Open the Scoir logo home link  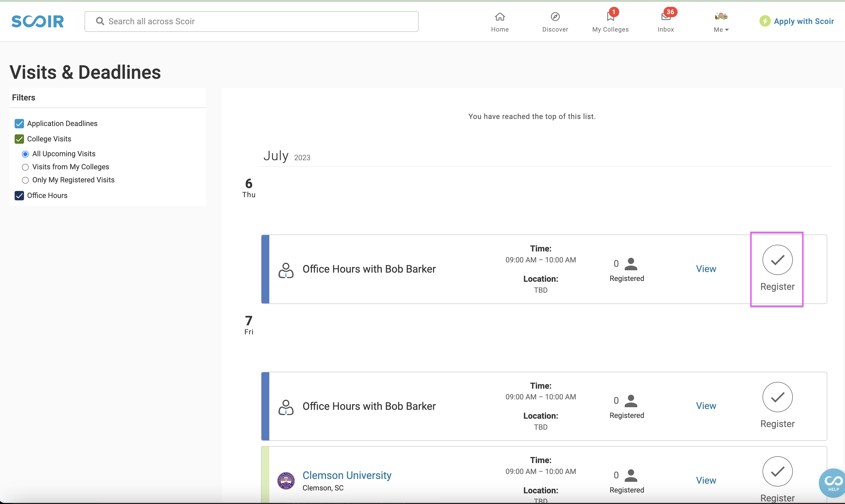click(x=37, y=21)
